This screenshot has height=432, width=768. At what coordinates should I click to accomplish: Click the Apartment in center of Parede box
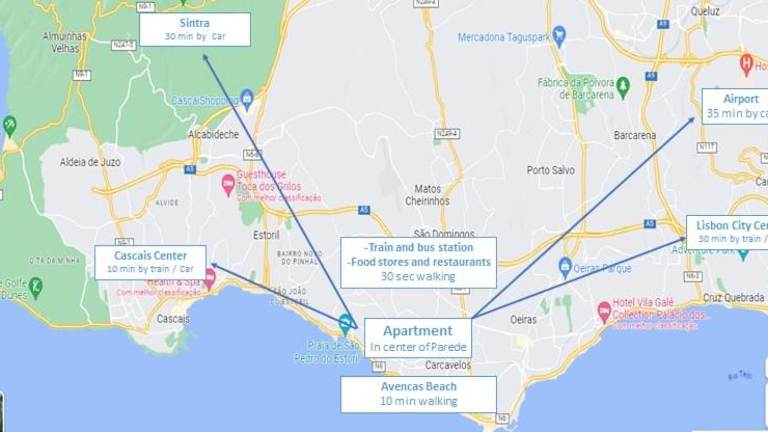(x=418, y=337)
